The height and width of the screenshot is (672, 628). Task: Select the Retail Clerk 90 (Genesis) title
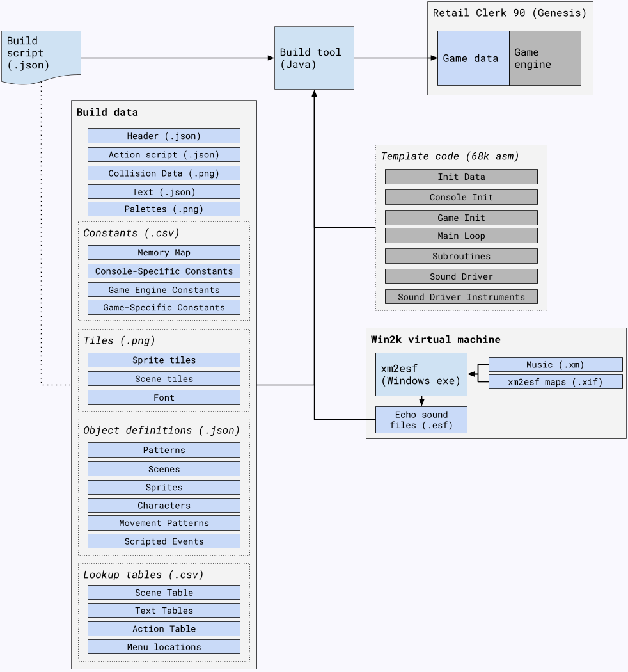tap(508, 12)
